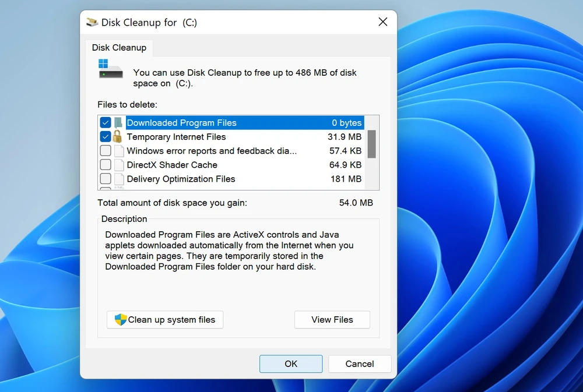Viewport: 583px width, 392px height.
Task: Enable the Windows error reports checkbox
Action: click(x=106, y=151)
